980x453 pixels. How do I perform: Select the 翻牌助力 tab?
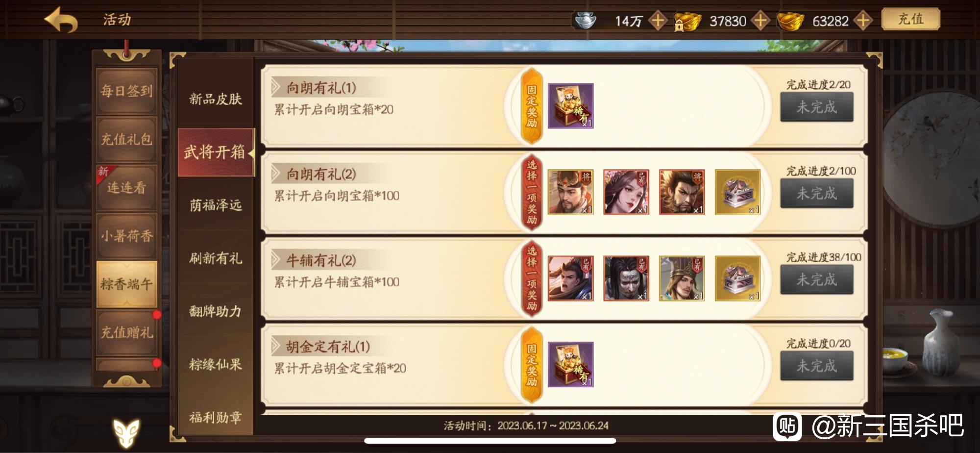tap(216, 311)
